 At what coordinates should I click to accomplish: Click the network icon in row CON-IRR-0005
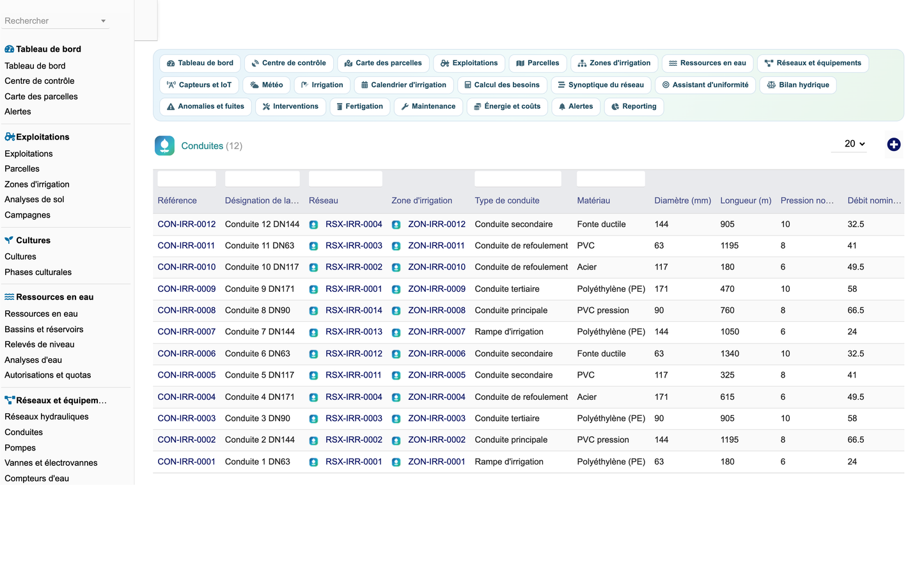click(313, 376)
